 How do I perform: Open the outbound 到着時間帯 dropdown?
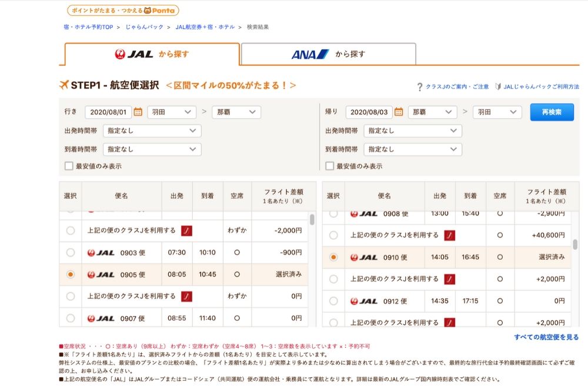[x=152, y=149]
